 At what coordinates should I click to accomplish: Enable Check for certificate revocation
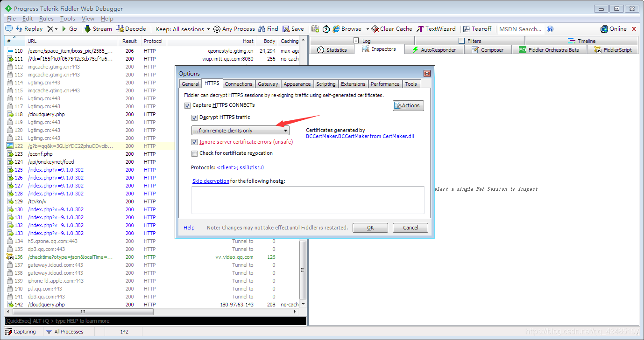pos(195,153)
